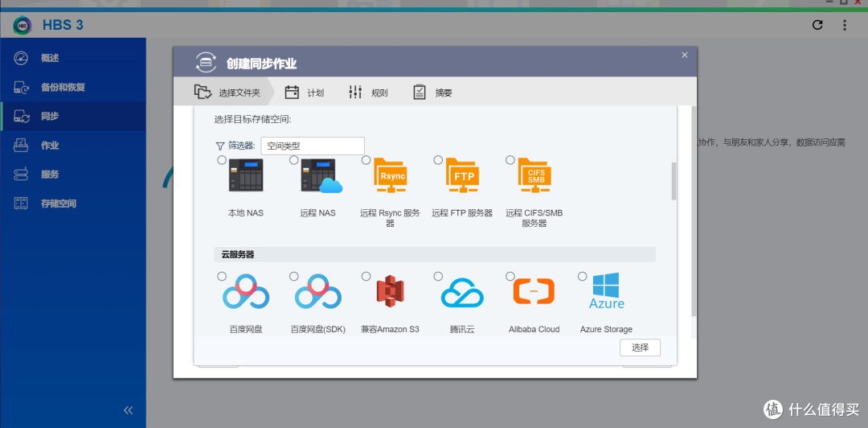Click the 本地 NAS device icon
This screenshot has height=428, width=868.
coord(247,175)
